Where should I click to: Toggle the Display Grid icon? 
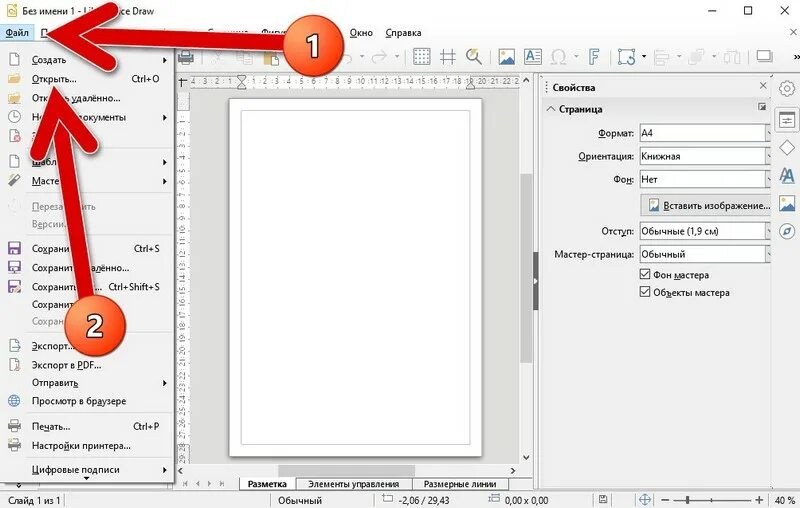(421, 57)
